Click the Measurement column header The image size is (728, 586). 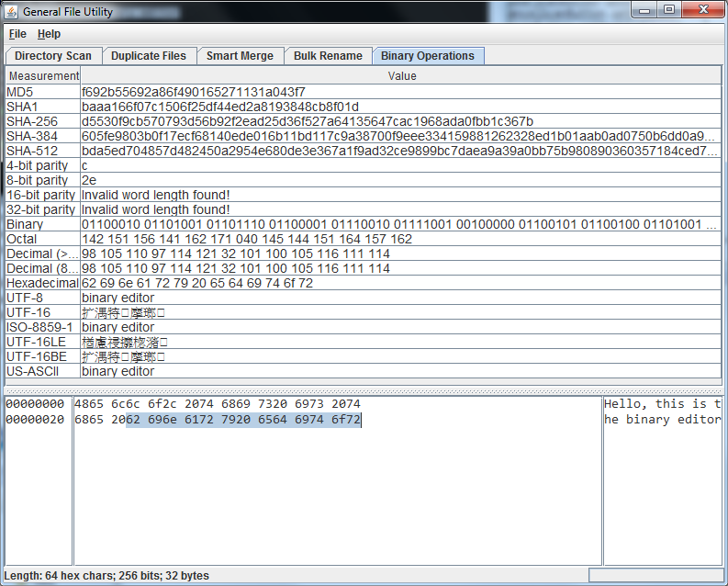coord(43,75)
